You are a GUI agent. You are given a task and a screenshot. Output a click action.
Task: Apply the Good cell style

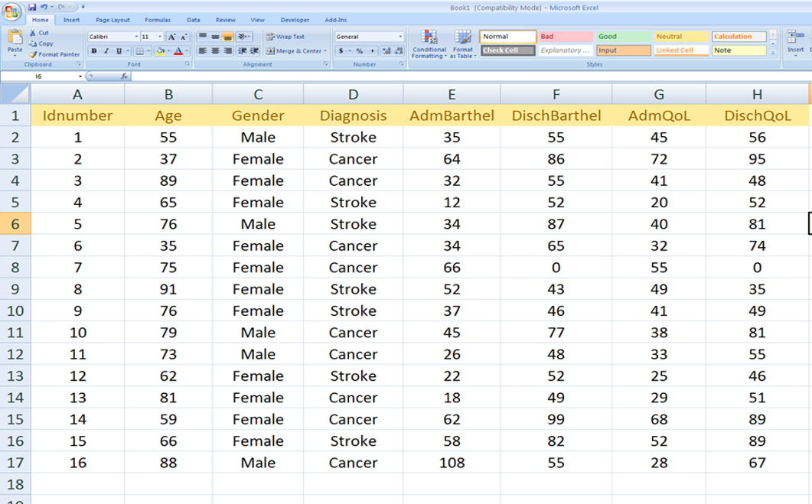(x=623, y=37)
